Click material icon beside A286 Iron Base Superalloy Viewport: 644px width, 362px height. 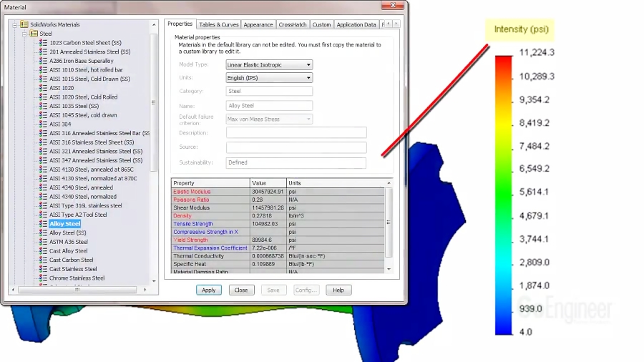click(43, 61)
